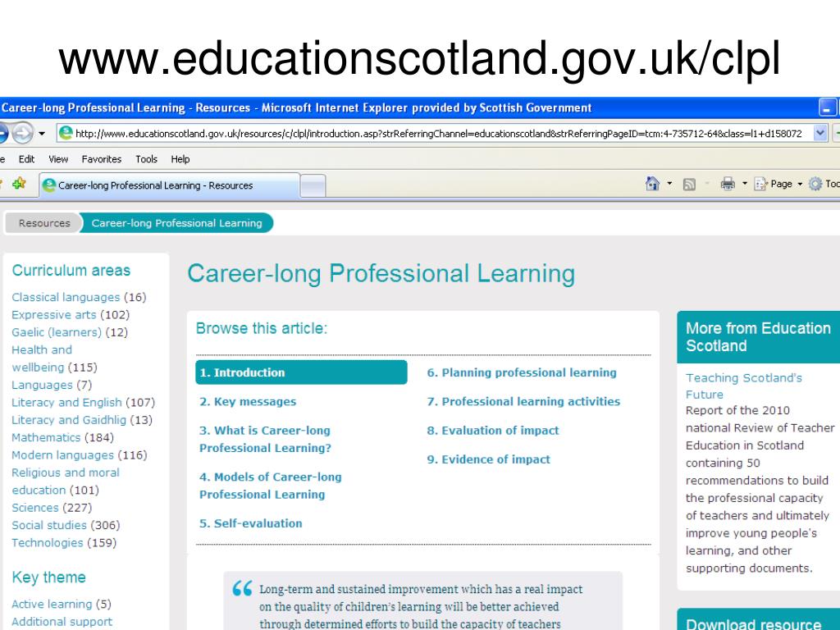Go to 8. Evaluation of impact

click(493, 431)
